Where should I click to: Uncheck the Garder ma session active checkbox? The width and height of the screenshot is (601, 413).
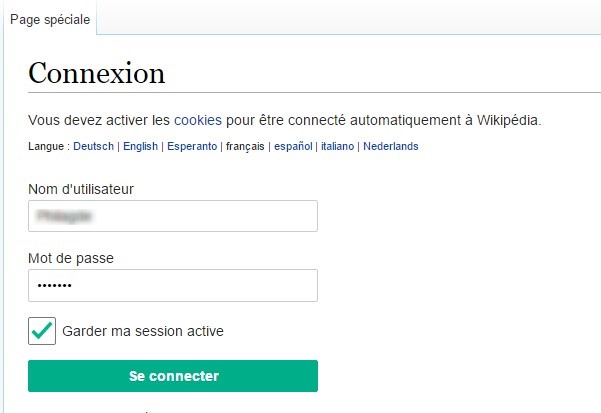[42, 331]
